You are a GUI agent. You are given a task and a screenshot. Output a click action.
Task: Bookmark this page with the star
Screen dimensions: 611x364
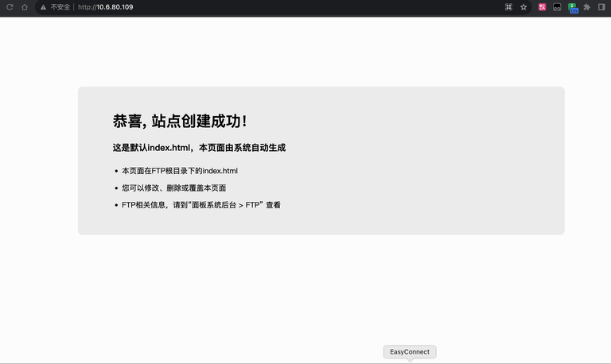[523, 7]
